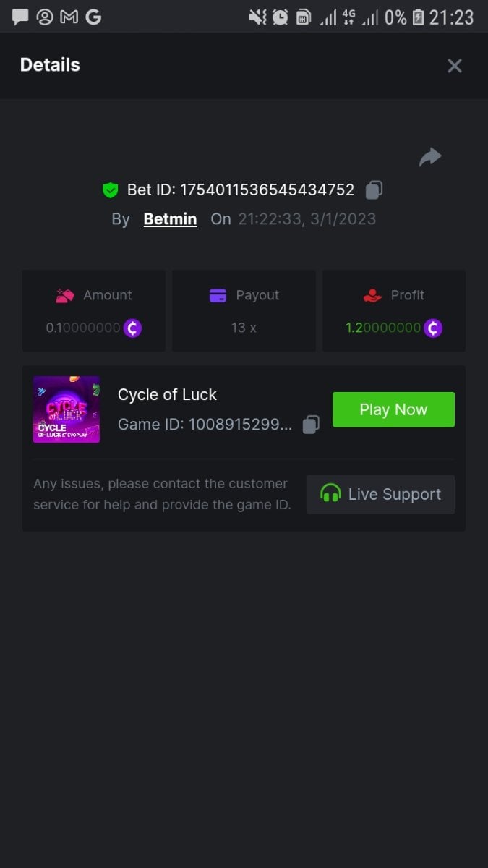Tap the green verified shield icon

click(x=110, y=190)
